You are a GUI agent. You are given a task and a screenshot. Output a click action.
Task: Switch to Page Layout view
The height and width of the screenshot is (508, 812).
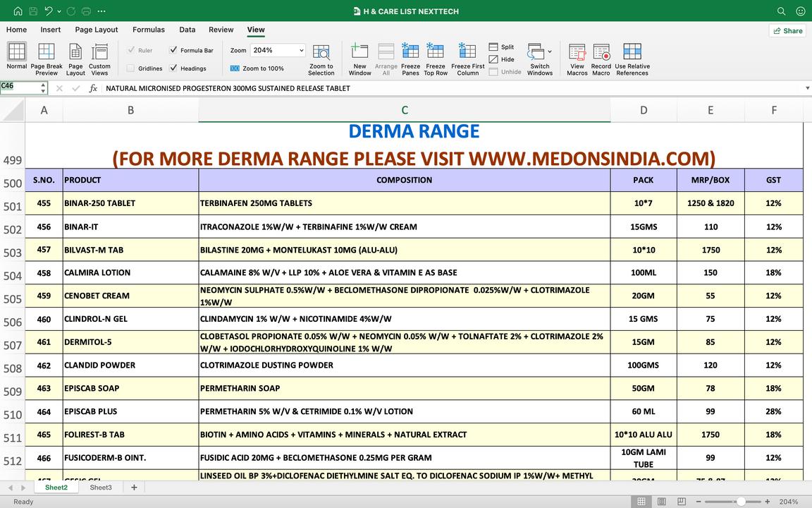coord(75,59)
